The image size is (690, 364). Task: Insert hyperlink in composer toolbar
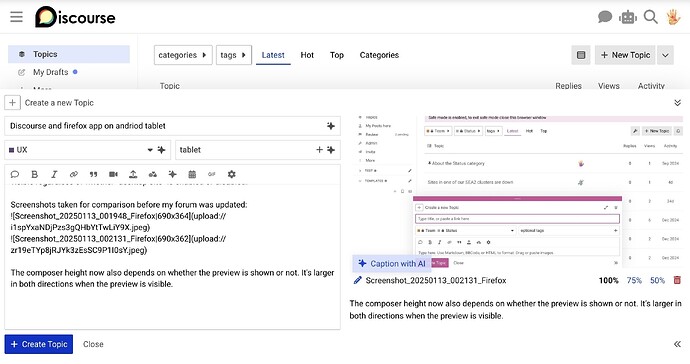pos(74,174)
